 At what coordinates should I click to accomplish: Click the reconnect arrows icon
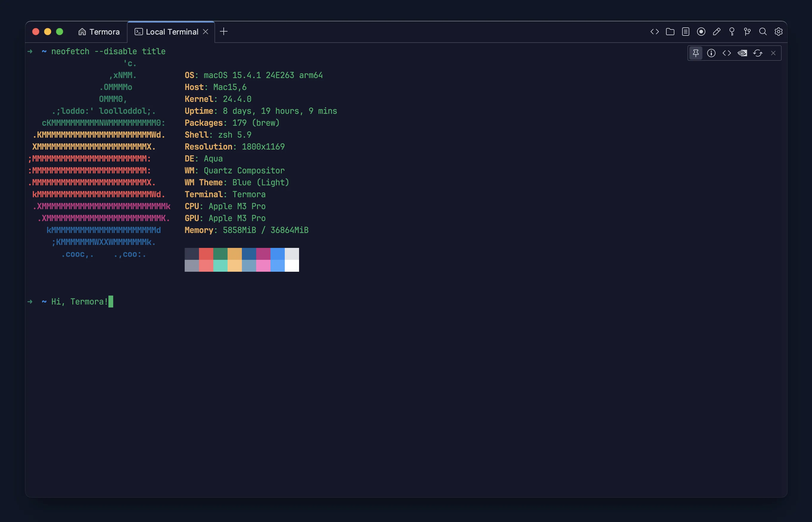(x=758, y=53)
